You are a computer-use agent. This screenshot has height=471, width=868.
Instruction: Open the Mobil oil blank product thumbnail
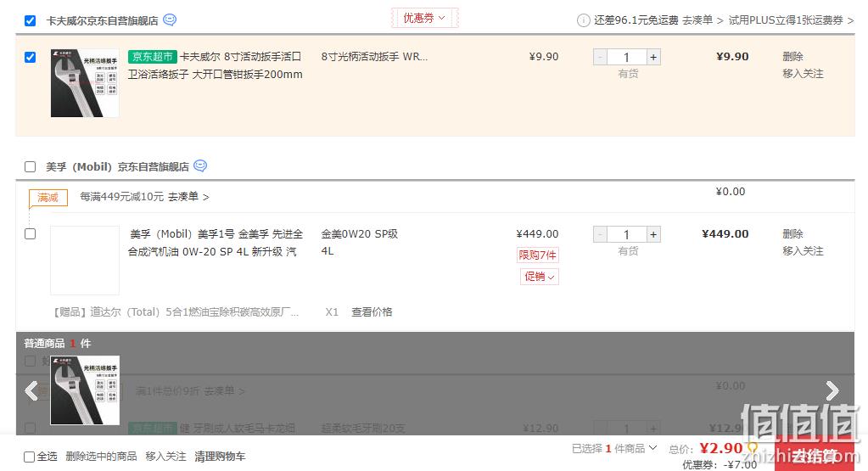[85, 261]
